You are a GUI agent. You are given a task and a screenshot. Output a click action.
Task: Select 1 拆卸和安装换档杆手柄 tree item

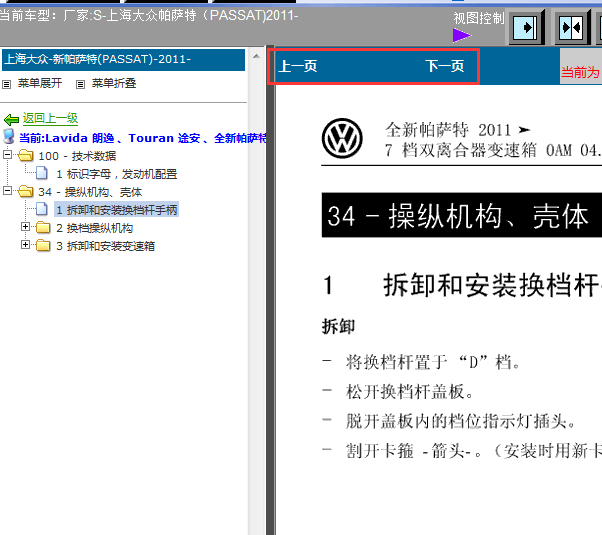(117, 210)
